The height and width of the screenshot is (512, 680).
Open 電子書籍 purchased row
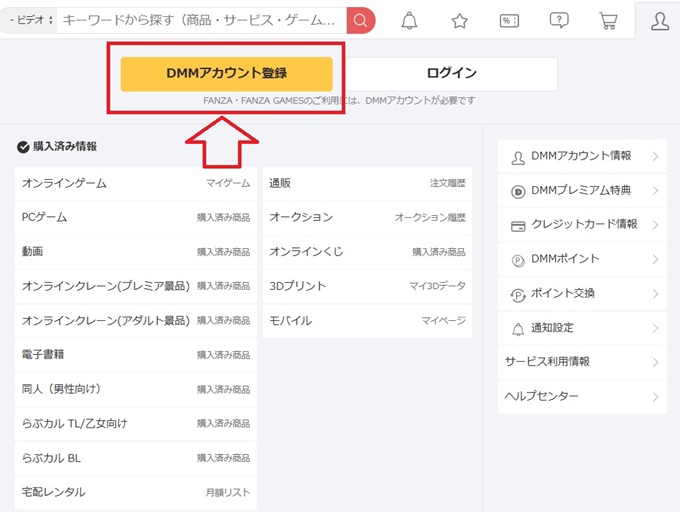(136, 355)
